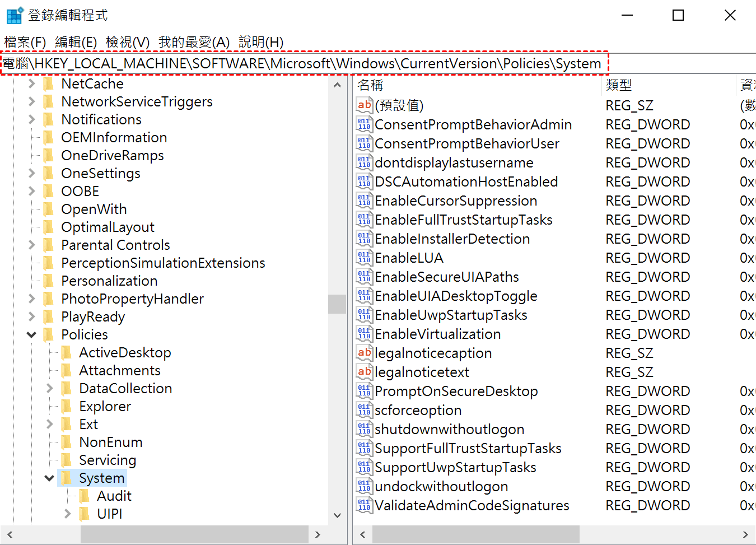The width and height of the screenshot is (756, 545).
Task: Click the (預設值) default string value icon
Action: (364, 105)
